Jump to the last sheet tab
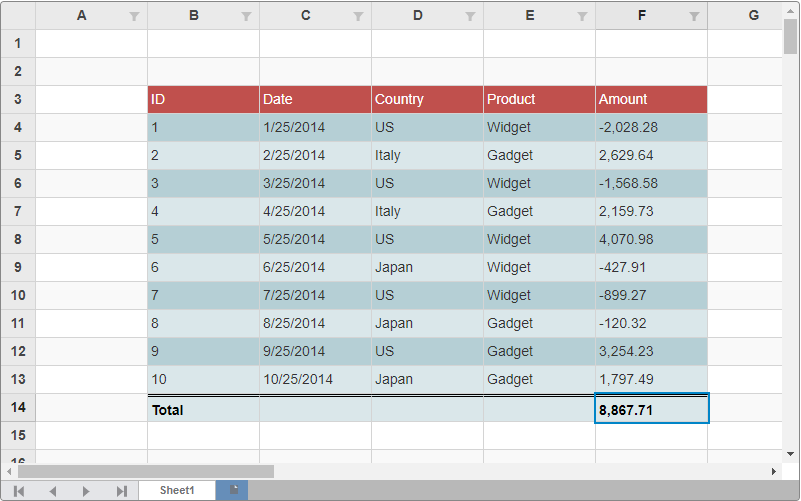The height and width of the screenshot is (501, 801). 121,491
